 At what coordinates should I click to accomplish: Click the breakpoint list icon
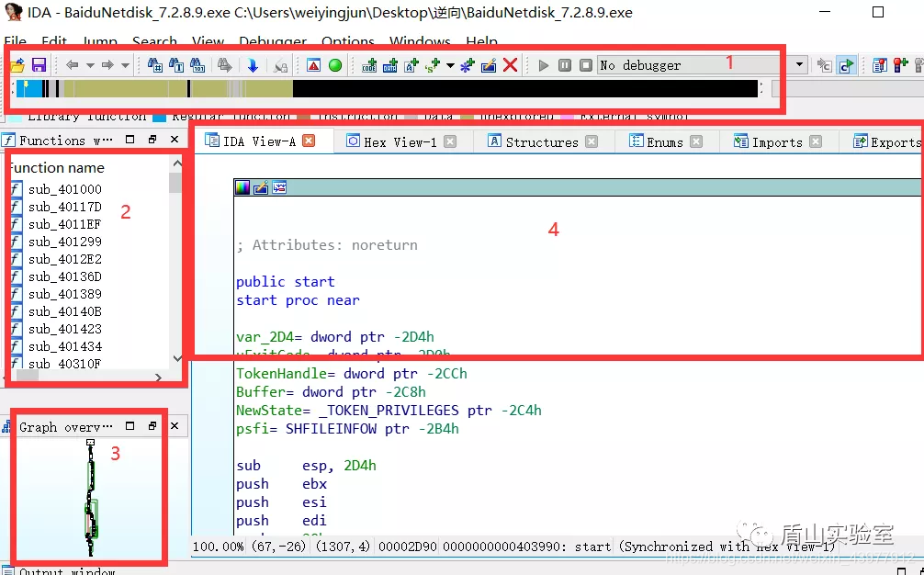click(879, 65)
